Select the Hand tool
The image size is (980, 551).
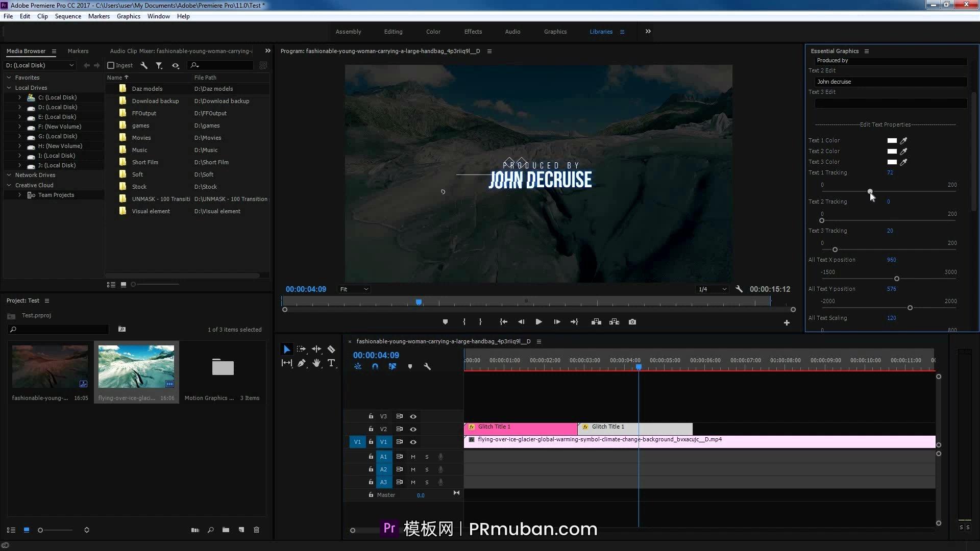pos(316,363)
